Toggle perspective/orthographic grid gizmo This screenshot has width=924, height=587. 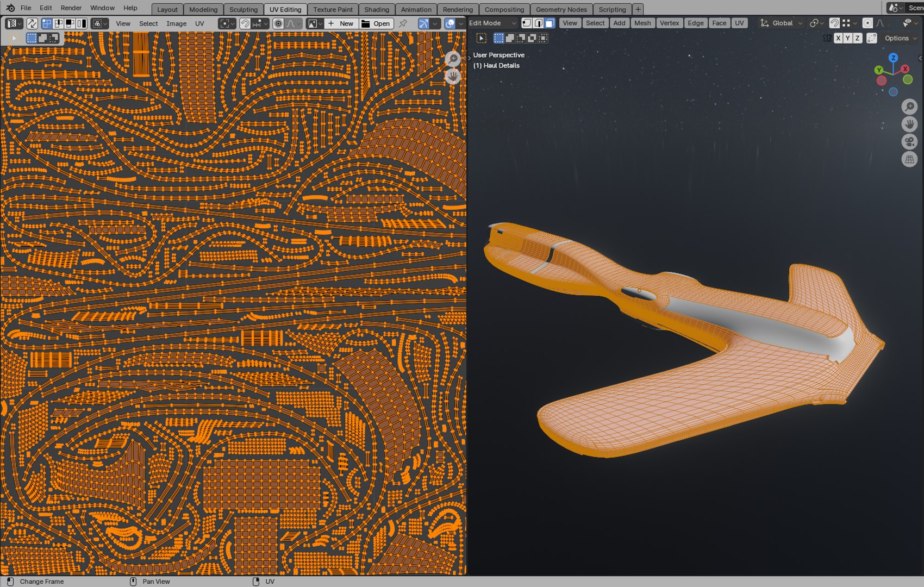click(909, 159)
